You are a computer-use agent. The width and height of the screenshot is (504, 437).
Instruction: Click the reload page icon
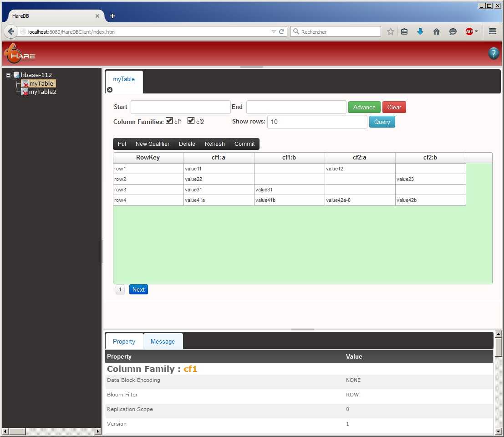[281, 31]
